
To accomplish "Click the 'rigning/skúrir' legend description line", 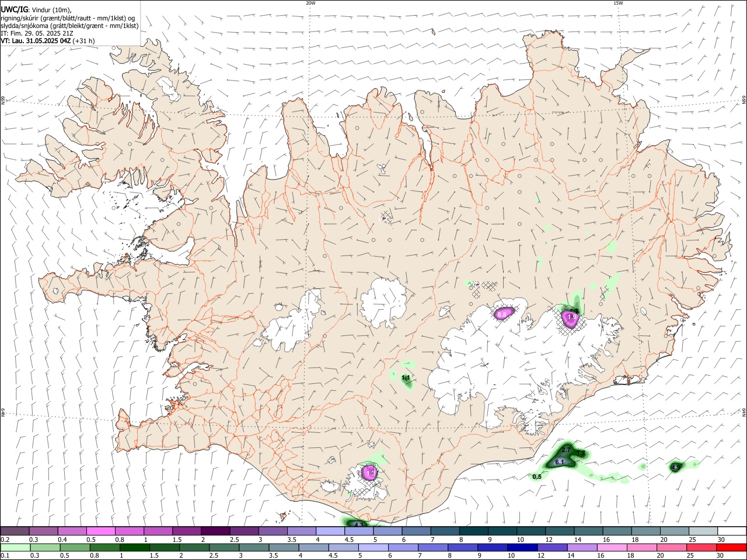I will click(68, 18).
